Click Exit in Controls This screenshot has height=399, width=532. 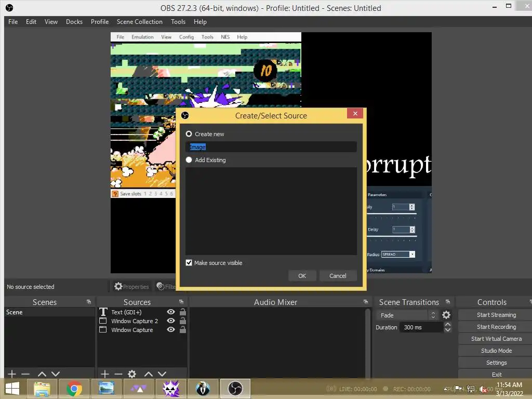pyautogui.click(x=496, y=374)
